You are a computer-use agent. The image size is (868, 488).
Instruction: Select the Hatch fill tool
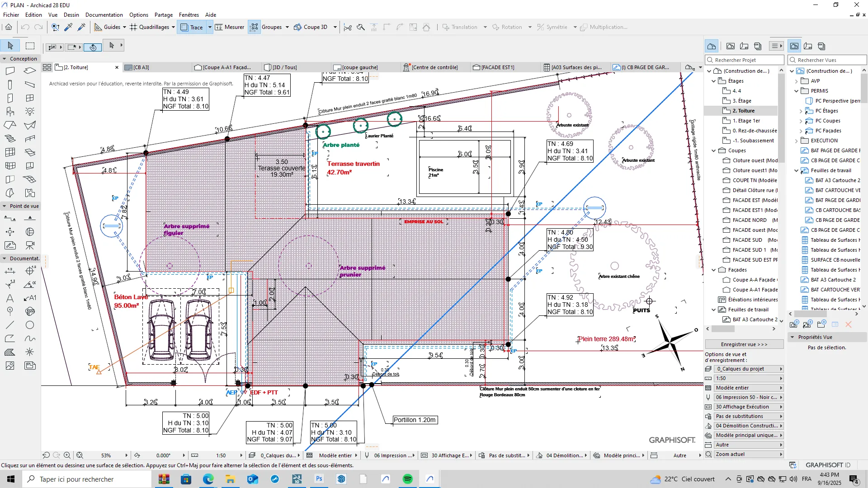tap(10, 352)
